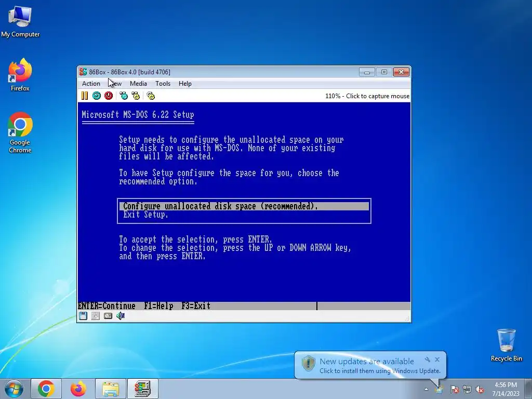Open the Media menu
Screen dimensions: 532x399
click(x=138, y=84)
